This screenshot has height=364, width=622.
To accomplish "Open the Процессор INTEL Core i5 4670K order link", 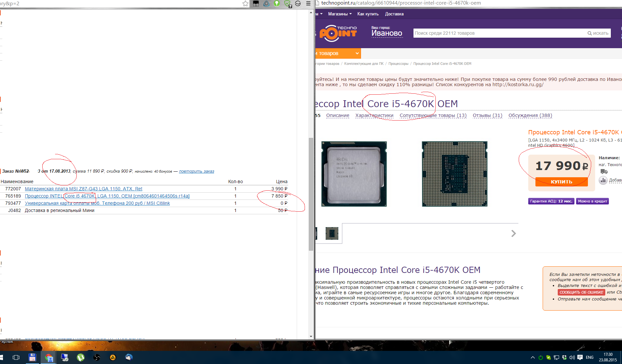I will [107, 196].
